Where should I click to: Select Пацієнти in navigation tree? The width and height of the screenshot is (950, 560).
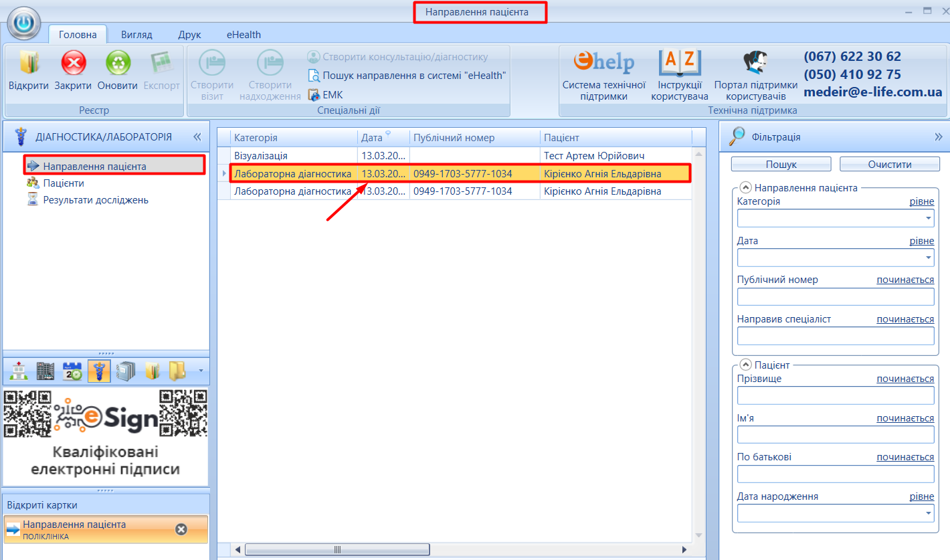[64, 183]
